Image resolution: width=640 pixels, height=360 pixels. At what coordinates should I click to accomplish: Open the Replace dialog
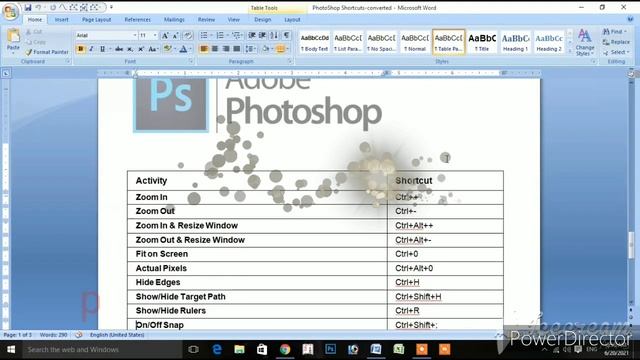(x=616, y=42)
